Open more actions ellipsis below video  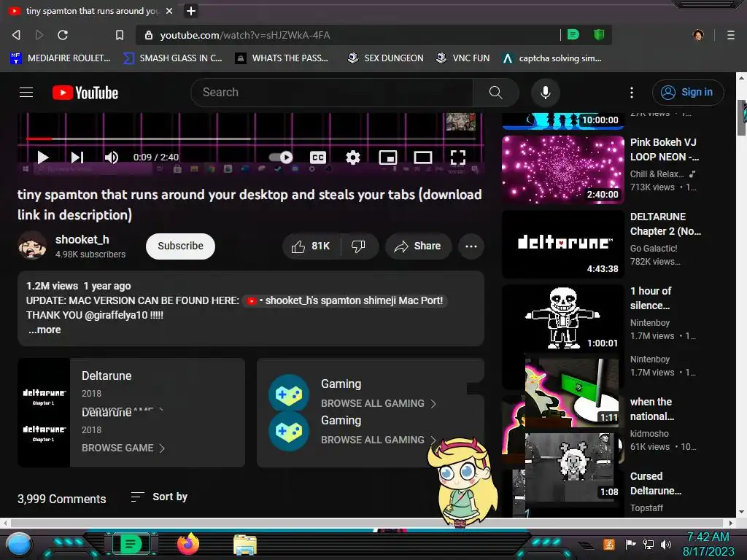(471, 246)
